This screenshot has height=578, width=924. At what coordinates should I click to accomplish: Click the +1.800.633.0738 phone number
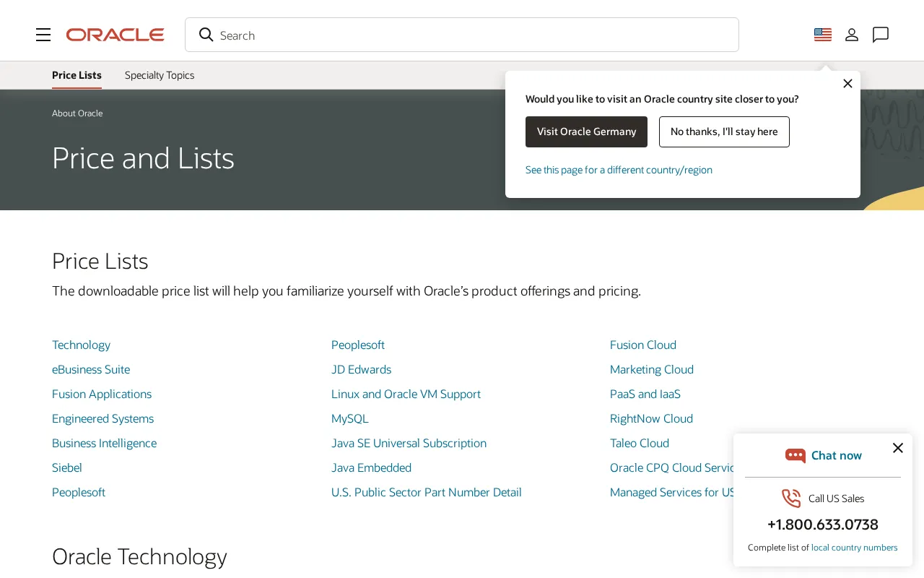[823, 525]
